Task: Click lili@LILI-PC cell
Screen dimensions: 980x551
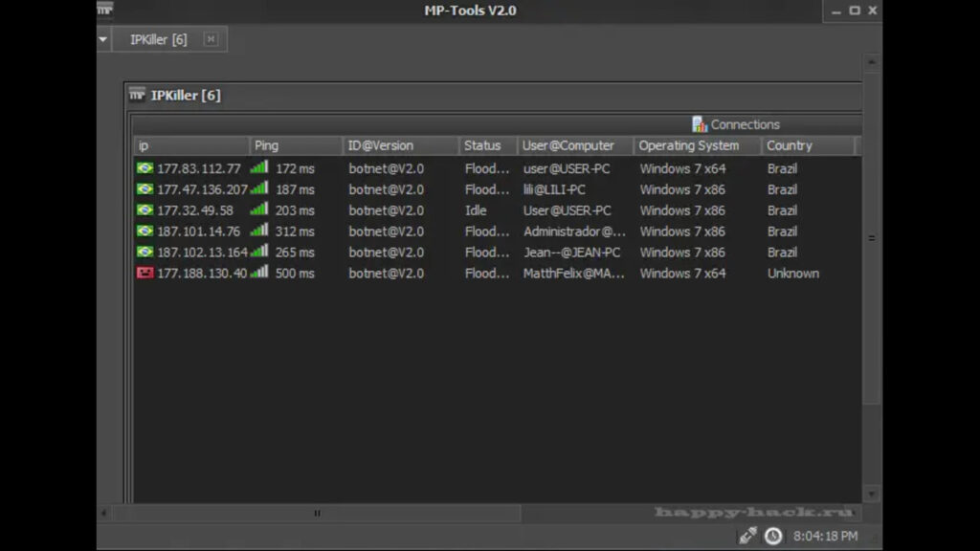Action: pyautogui.click(x=554, y=189)
